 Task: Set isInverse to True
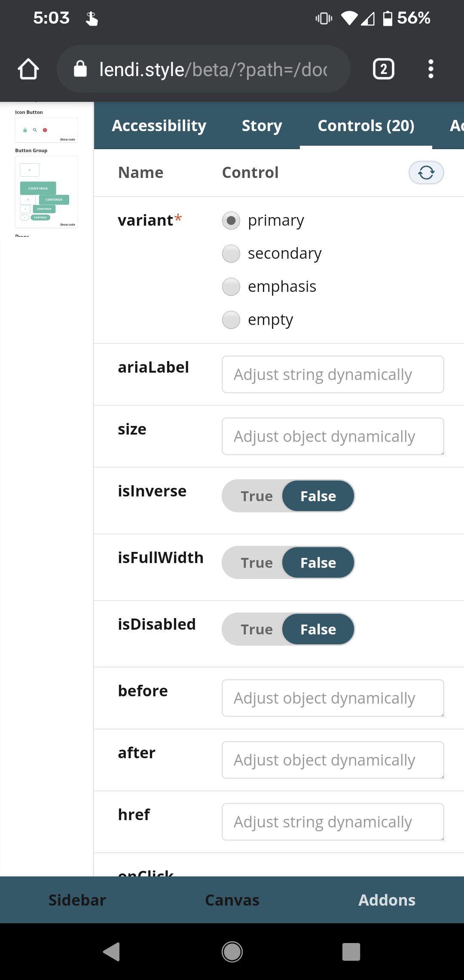(x=256, y=496)
